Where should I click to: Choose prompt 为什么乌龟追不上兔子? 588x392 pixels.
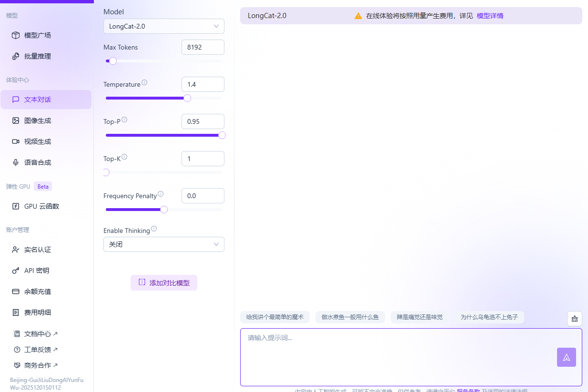[489, 317]
